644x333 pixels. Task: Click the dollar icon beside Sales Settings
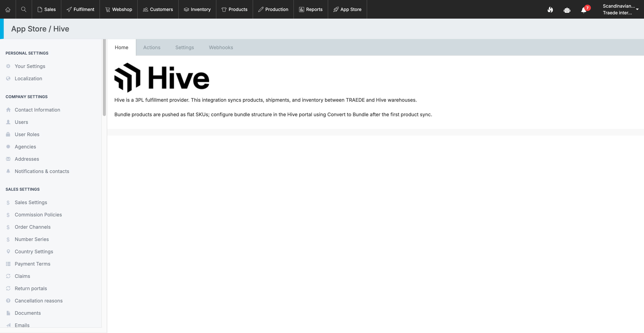coord(8,203)
